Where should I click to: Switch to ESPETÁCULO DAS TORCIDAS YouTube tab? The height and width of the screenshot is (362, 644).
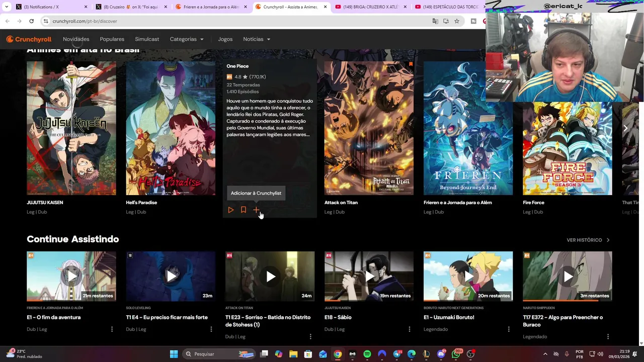(448, 7)
